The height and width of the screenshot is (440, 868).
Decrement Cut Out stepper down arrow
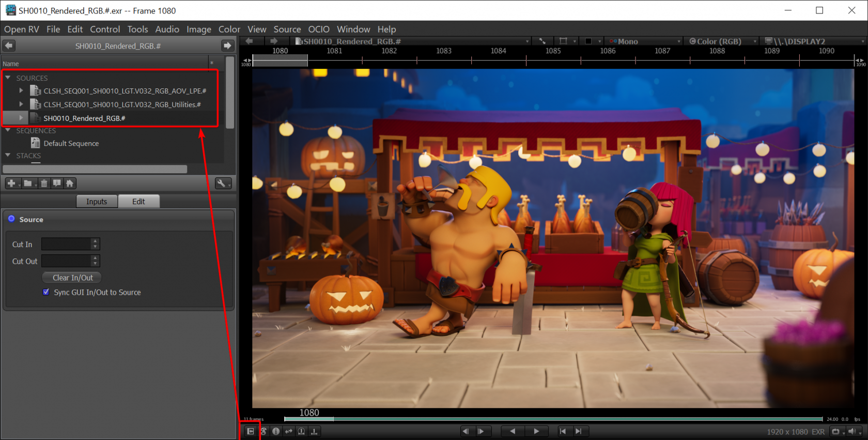pyautogui.click(x=95, y=264)
